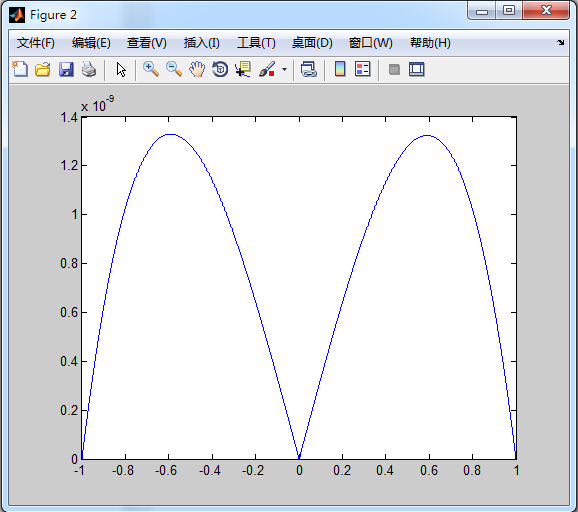Open a file with the folder icon
Image resolution: width=578 pixels, height=512 pixels.
pyautogui.click(x=43, y=69)
